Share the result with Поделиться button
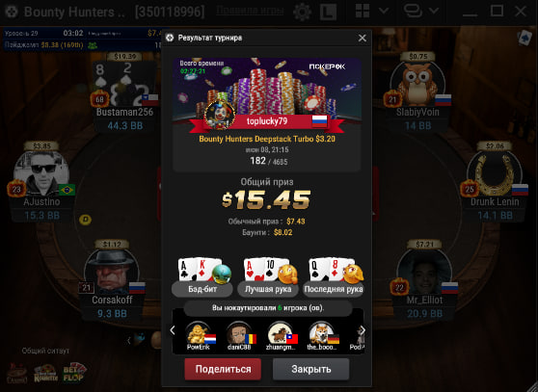The width and height of the screenshot is (538, 392). pos(223,369)
